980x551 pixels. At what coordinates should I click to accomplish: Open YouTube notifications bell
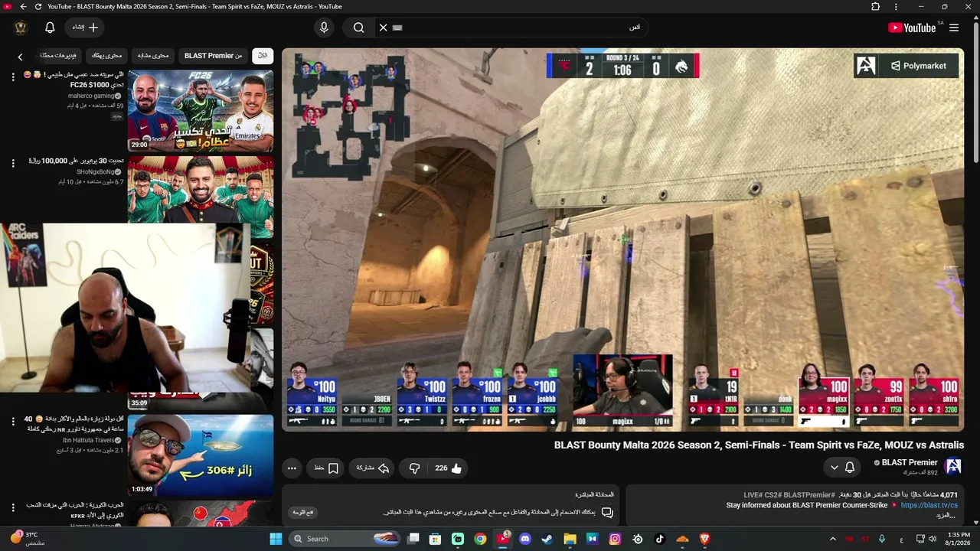pos(50,28)
